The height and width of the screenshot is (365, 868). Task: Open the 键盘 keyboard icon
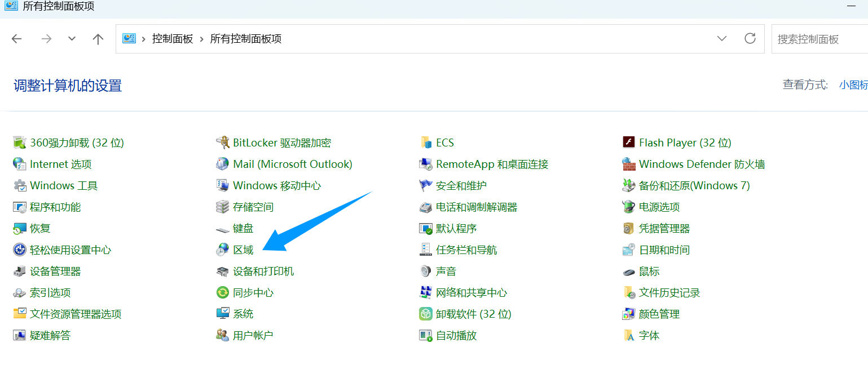[x=223, y=229]
